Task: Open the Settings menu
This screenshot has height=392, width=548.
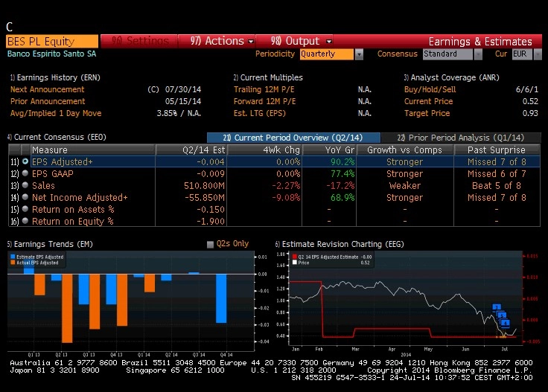Action: [x=140, y=41]
